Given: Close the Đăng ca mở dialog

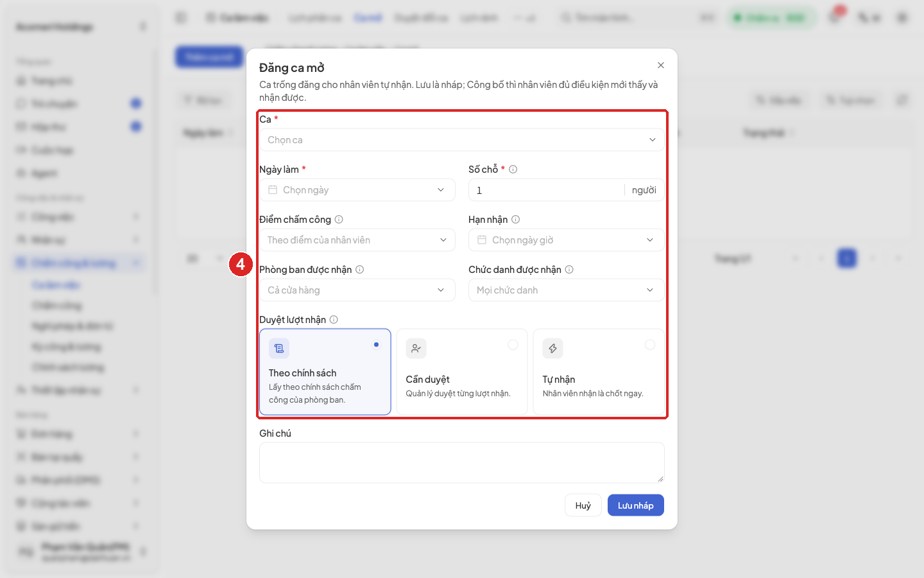Looking at the screenshot, I should tap(661, 66).
